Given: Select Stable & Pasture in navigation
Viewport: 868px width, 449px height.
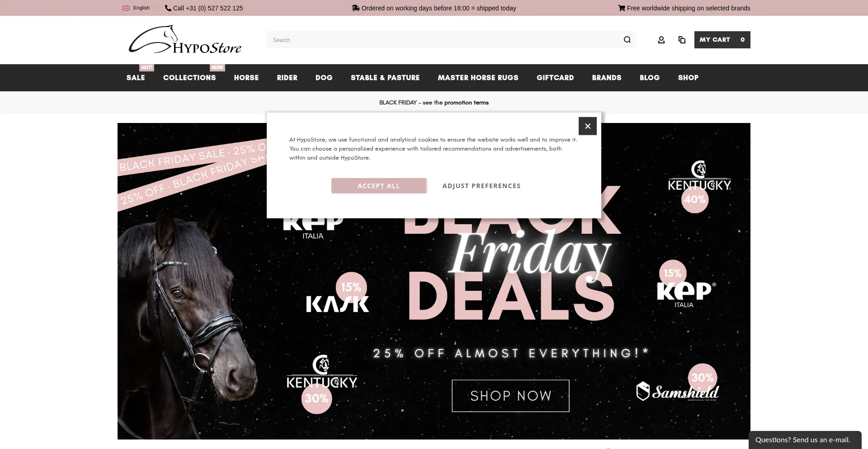Looking at the screenshot, I should point(385,78).
